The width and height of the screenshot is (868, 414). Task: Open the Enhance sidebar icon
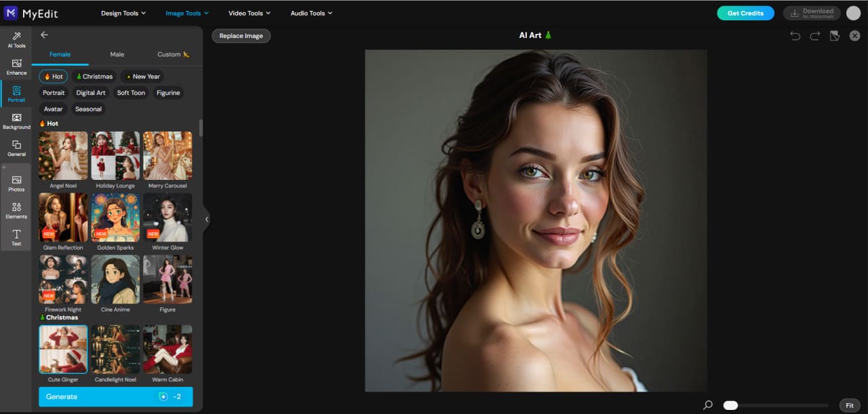tap(16, 68)
